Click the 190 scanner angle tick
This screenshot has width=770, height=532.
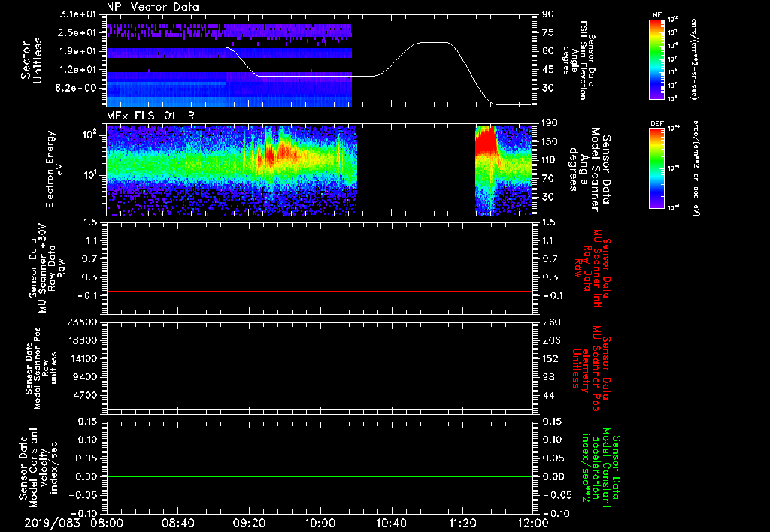(x=550, y=123)
